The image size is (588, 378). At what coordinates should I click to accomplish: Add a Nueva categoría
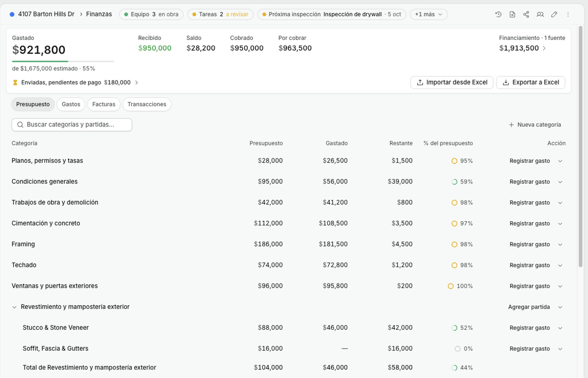click(535, 125)
